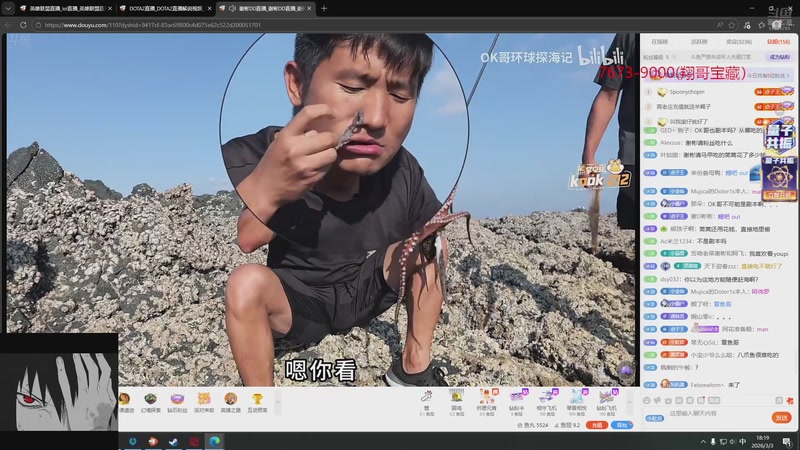Send the chat message

781,418
